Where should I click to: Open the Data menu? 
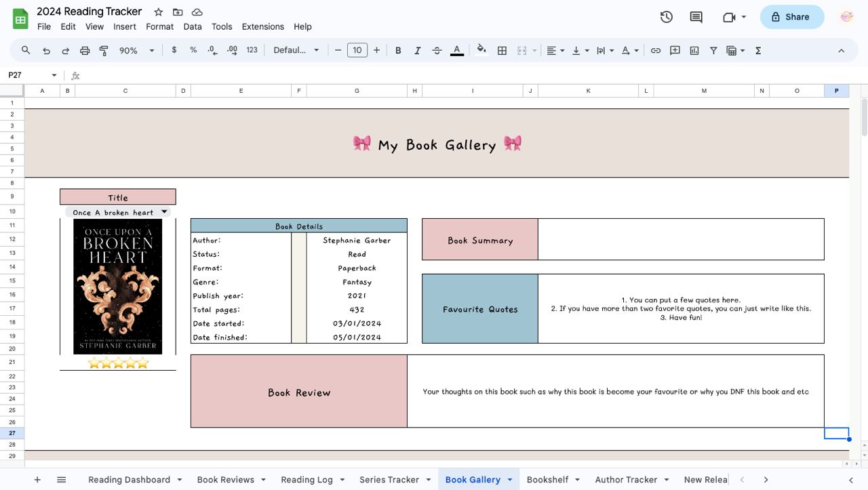193,26
